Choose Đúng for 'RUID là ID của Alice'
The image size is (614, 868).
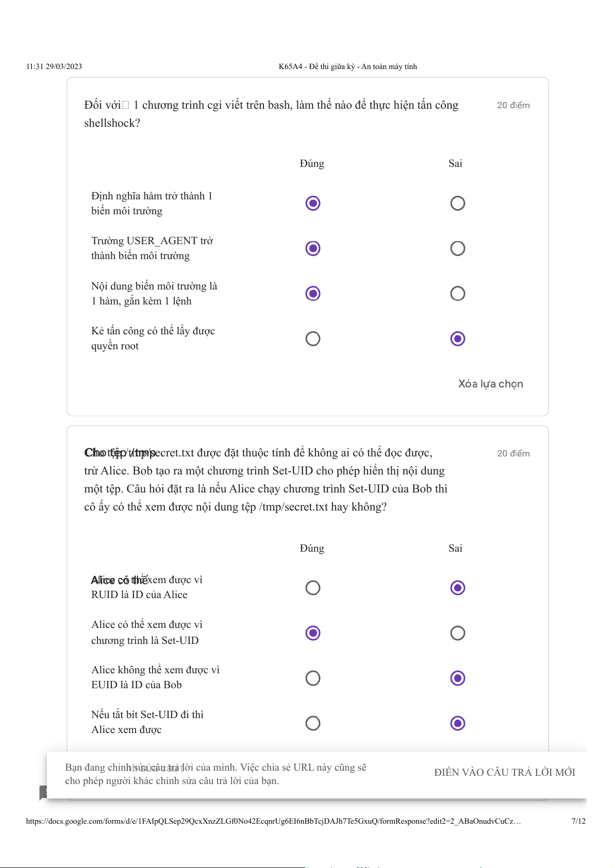pyautogui.click(x=313, y=588)
